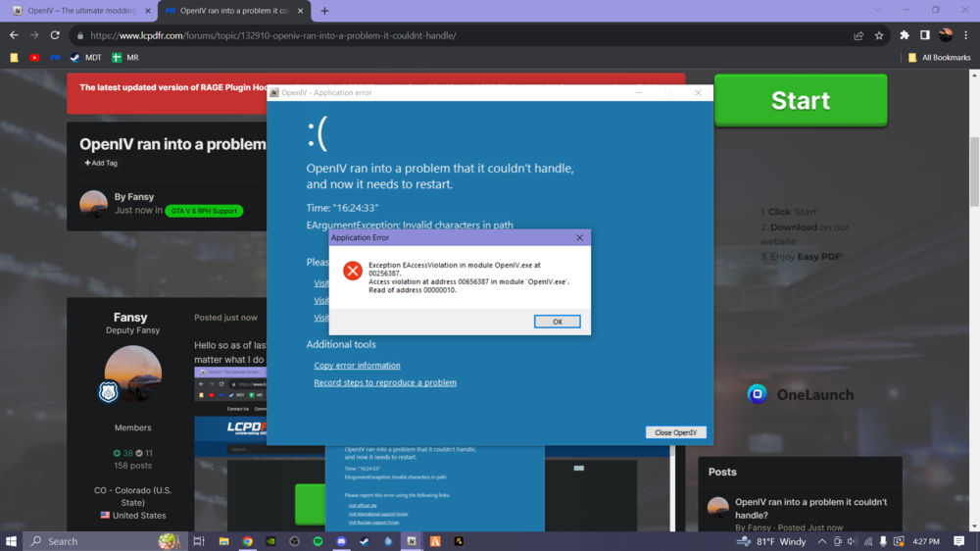The height and width of the screenshot is (551, 980).
Task: Open the Posts widget topic link
Action: pyautogui.click(x=810, y=509)
